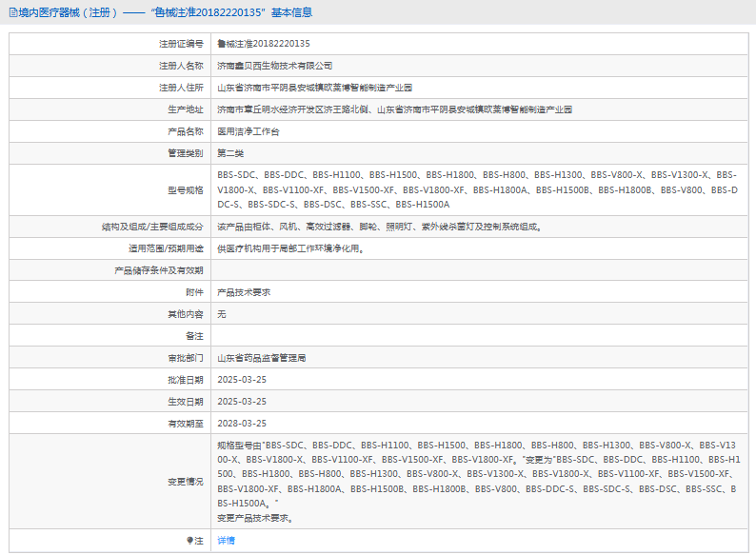Click the 生产地址 label

click(186, 109)
